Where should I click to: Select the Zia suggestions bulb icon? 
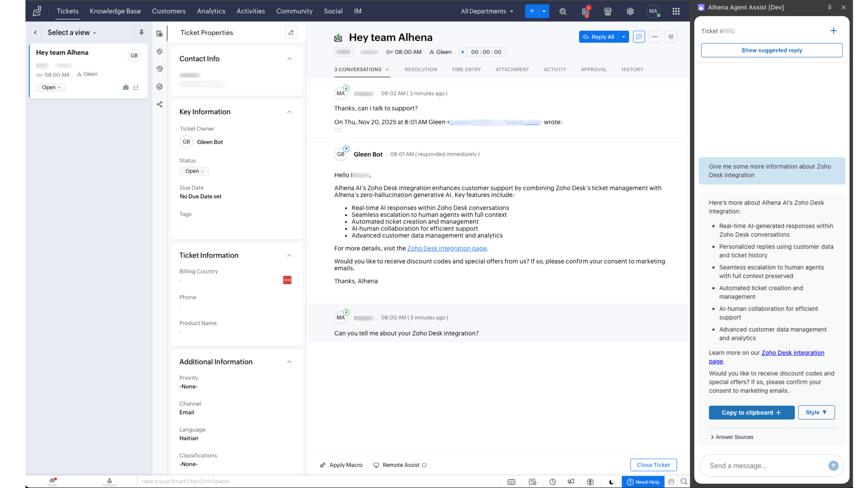[x=159, y=51]
